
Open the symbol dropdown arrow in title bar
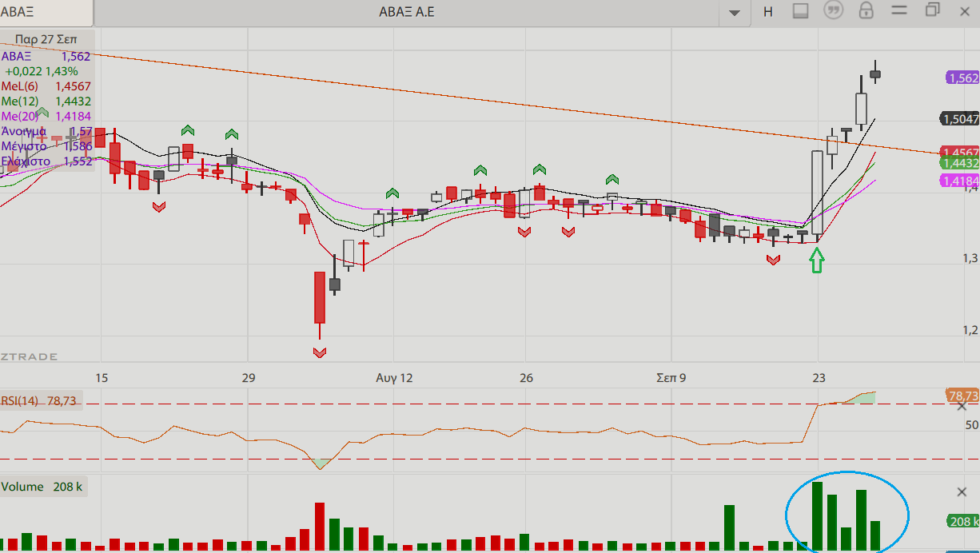coord(734,12)
